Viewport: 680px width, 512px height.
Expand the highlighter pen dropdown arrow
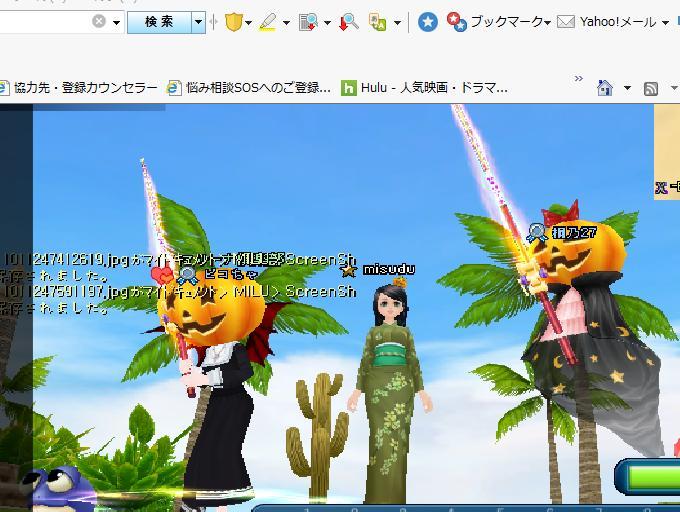click(286, 22)
